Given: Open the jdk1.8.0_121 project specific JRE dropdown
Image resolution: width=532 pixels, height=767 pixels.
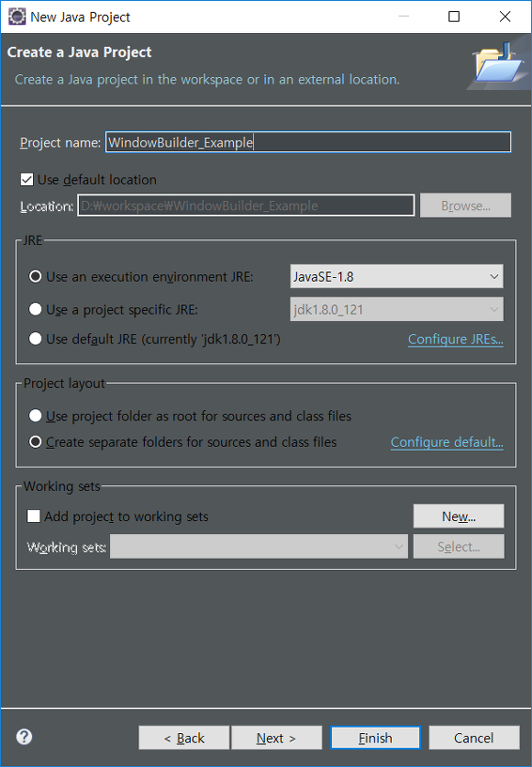Looking at the screenshot, I should point(396,309).
